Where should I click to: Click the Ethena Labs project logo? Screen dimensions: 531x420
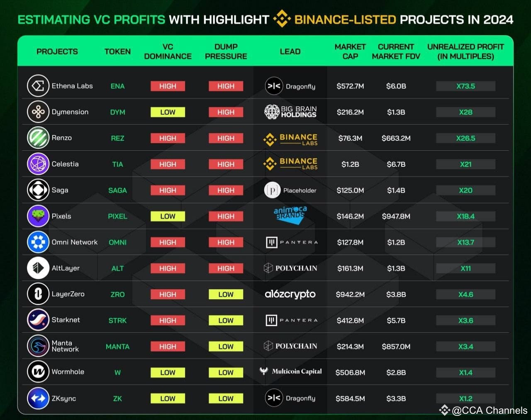tap(38, 86)
